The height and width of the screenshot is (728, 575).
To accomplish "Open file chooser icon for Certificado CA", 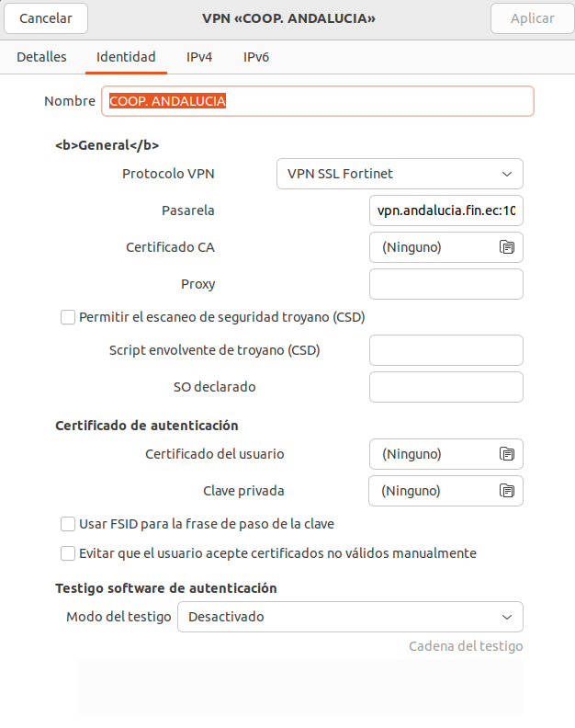I will coord(507,247).
